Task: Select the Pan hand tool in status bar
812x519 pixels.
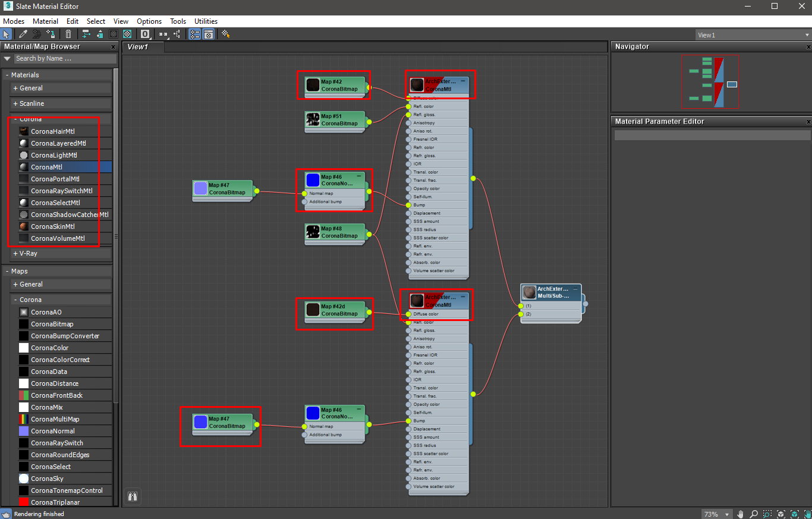Action: (741, 514)
